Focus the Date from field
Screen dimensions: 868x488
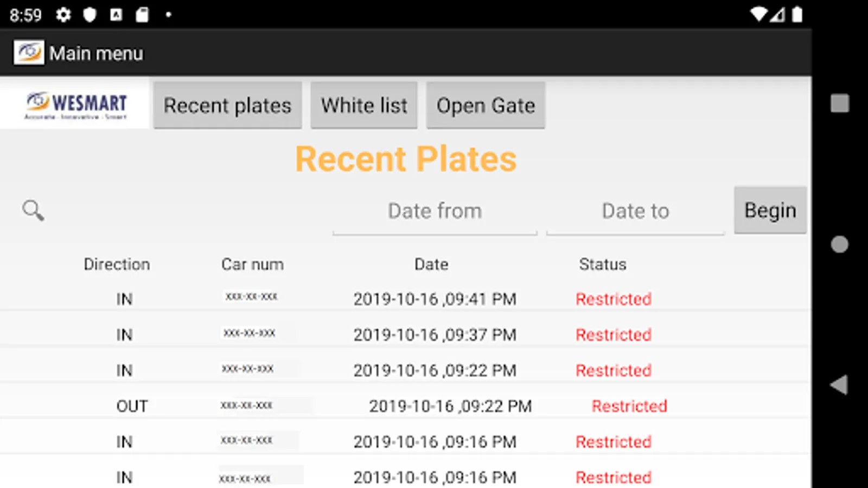tap(435, 211)
